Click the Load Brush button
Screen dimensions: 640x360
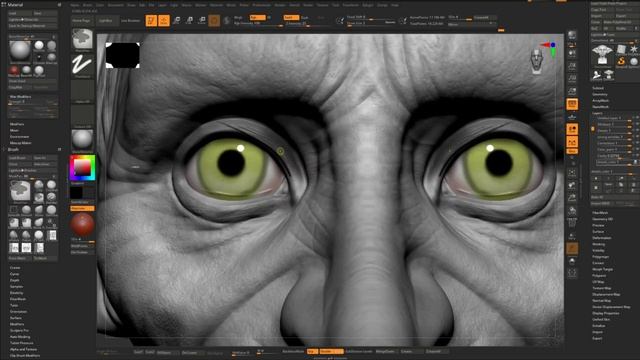click(20, 158)
